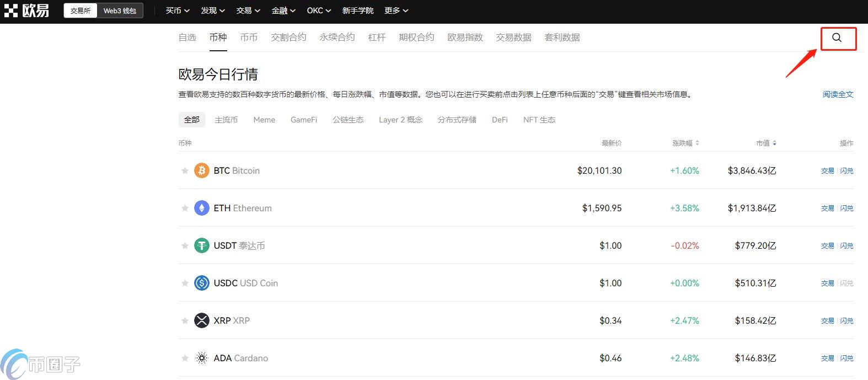Viewport: 868px width, 380px height.
Task: Expand the OKC dropdown menu
Action: pos(319,10)
